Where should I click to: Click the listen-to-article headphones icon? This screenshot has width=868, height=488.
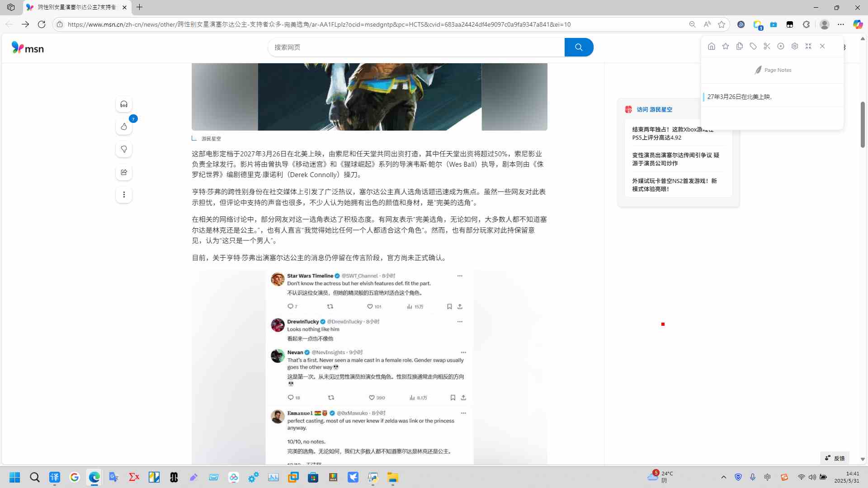(x=124, y=104)
